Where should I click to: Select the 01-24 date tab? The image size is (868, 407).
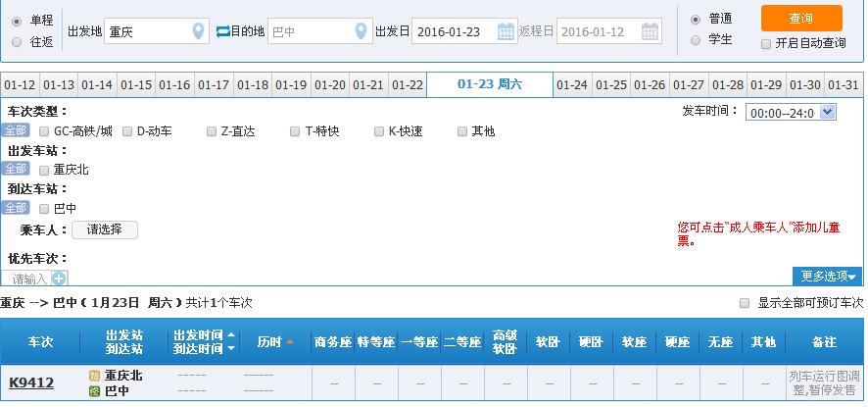point(572,84)
